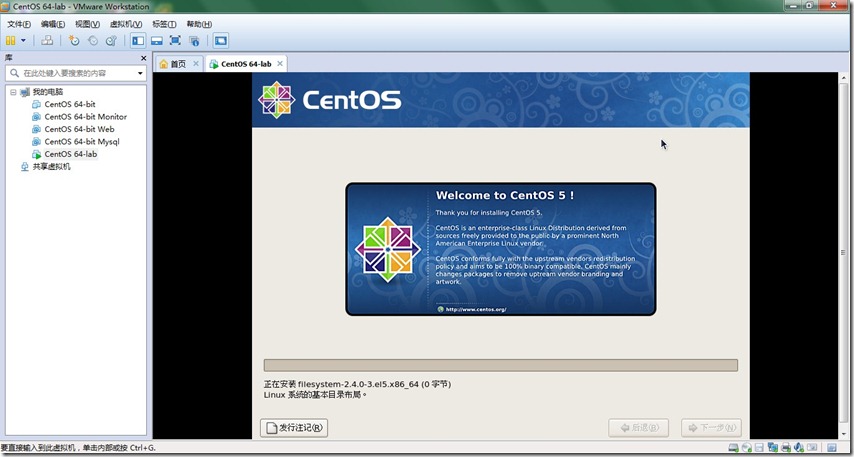
Task: Select 共享虚拟机 in the library
Action: click(51, 167)
